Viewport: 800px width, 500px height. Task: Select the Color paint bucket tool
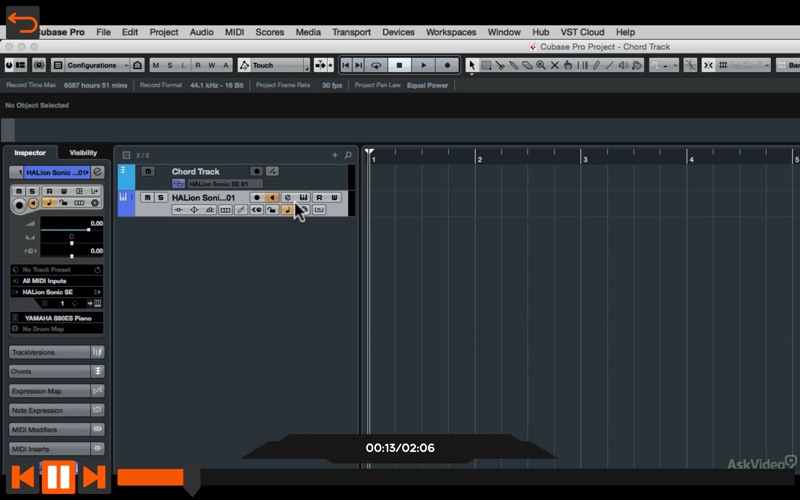point(637,65)
